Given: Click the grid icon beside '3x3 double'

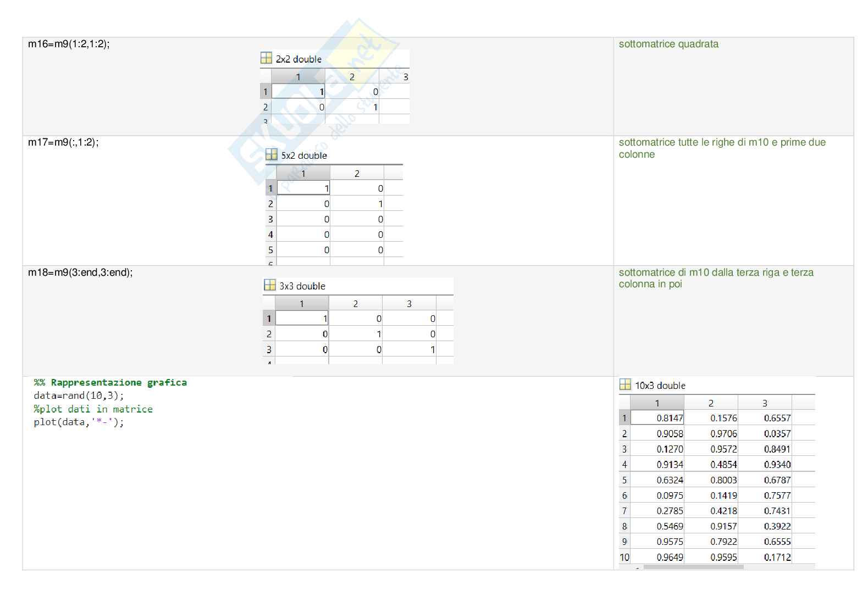Looking at the screenshot, I should click(269, 285).
